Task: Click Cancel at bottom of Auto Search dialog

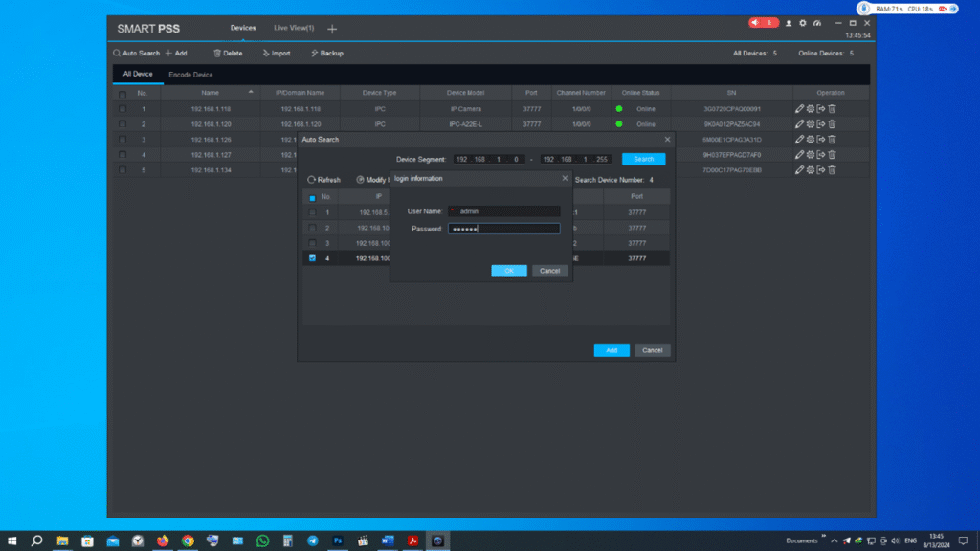Action: click(652, 350)
